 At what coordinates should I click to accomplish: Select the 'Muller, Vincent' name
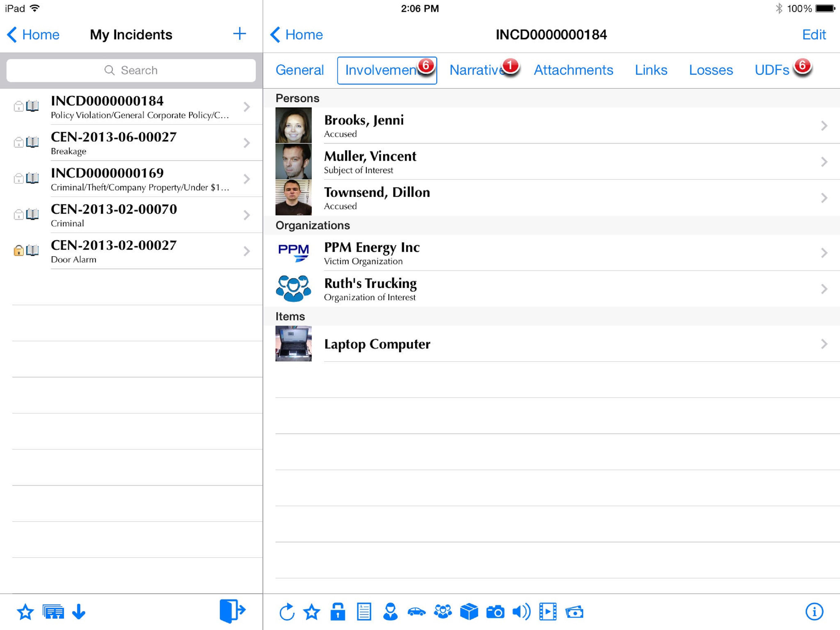(370, 156)
